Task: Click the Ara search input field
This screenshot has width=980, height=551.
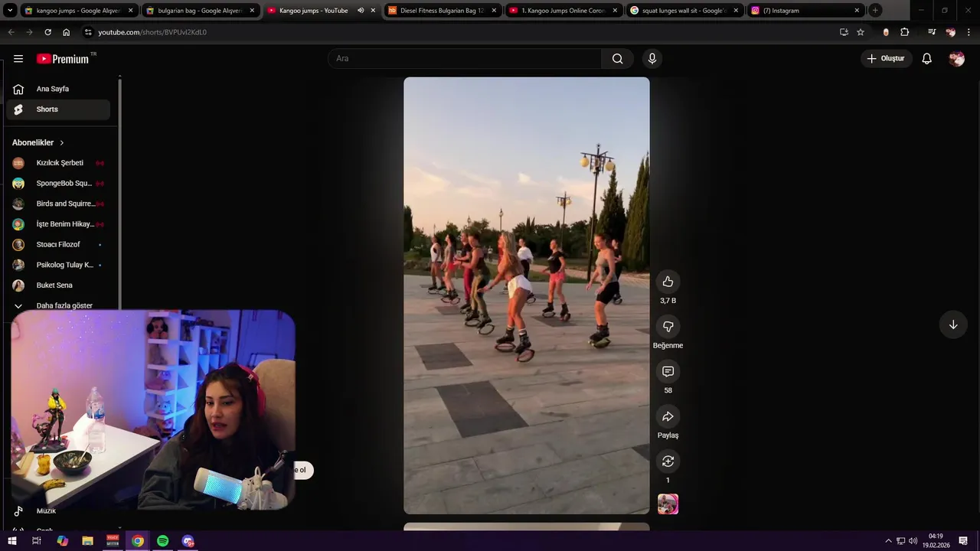Action: pyautogui.click(x=465, y=59)
